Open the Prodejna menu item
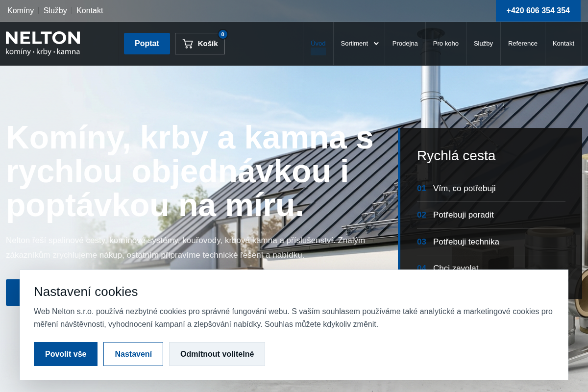The width and height of the screenshot is (588, 392). [x=405, y=44]
